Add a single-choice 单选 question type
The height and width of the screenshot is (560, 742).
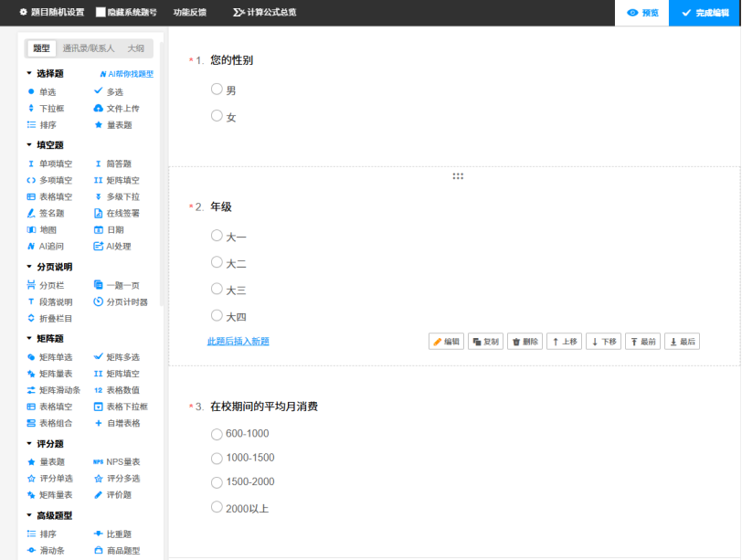point(42,91)
